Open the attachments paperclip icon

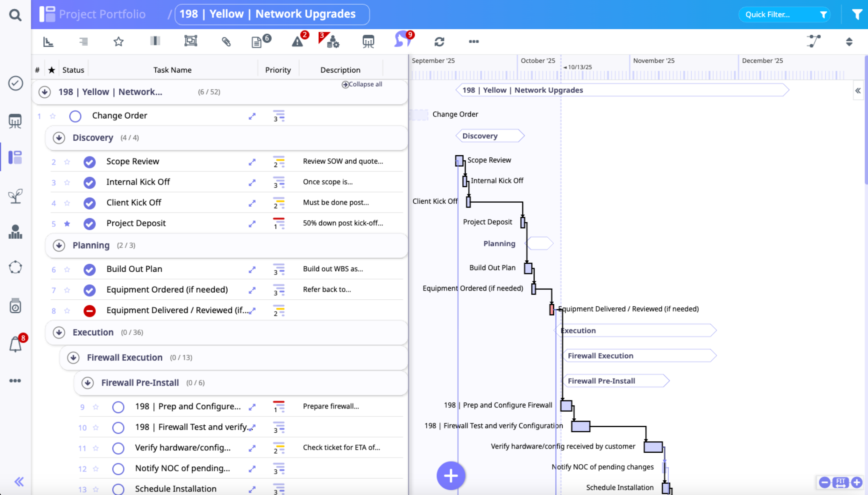[x=226, y=42]
